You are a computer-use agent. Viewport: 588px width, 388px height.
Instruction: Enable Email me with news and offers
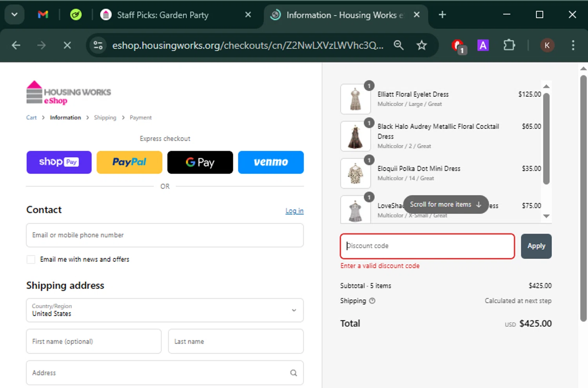coord(31,259)
